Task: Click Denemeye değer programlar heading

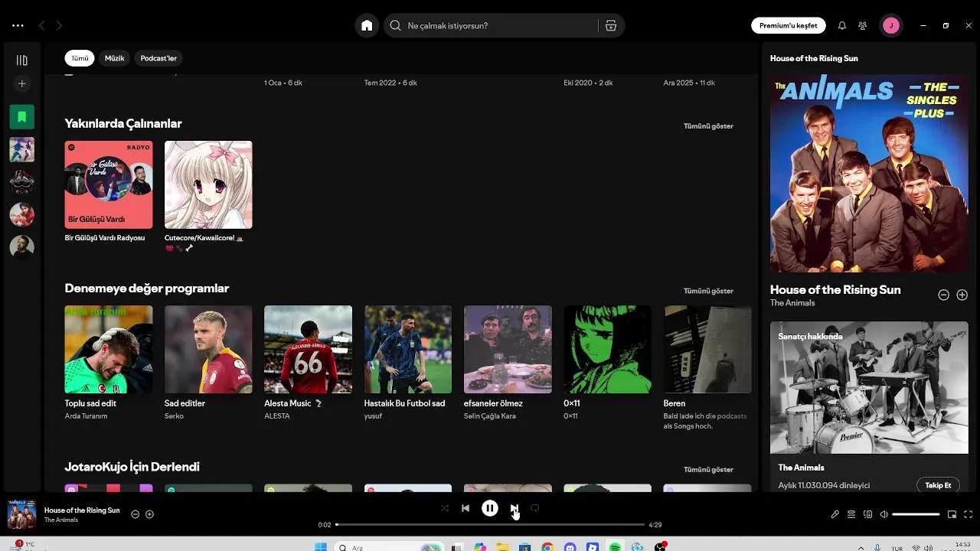Action: [147, 289]
